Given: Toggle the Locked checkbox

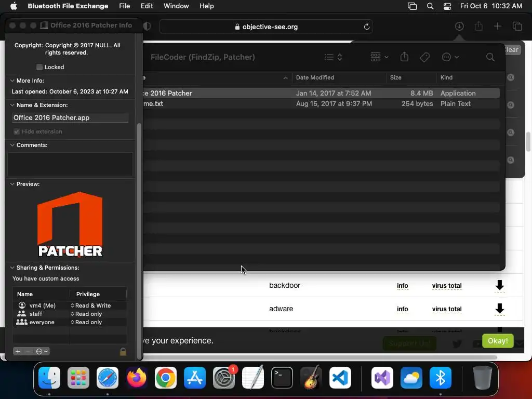Looking at the screenshot, I should tap(39, 67).
